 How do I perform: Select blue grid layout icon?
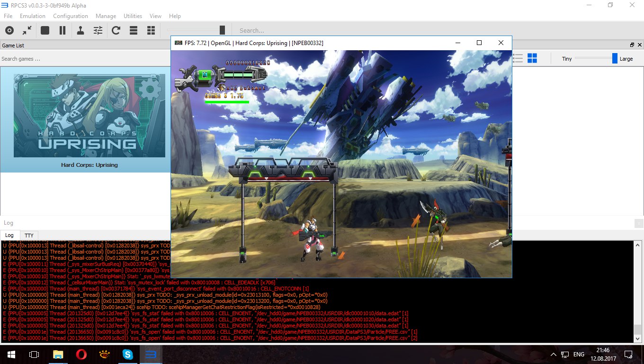532,58
